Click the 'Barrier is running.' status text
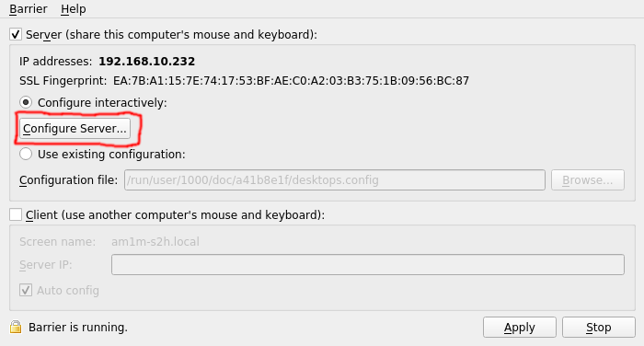 [x=78, y=327]
